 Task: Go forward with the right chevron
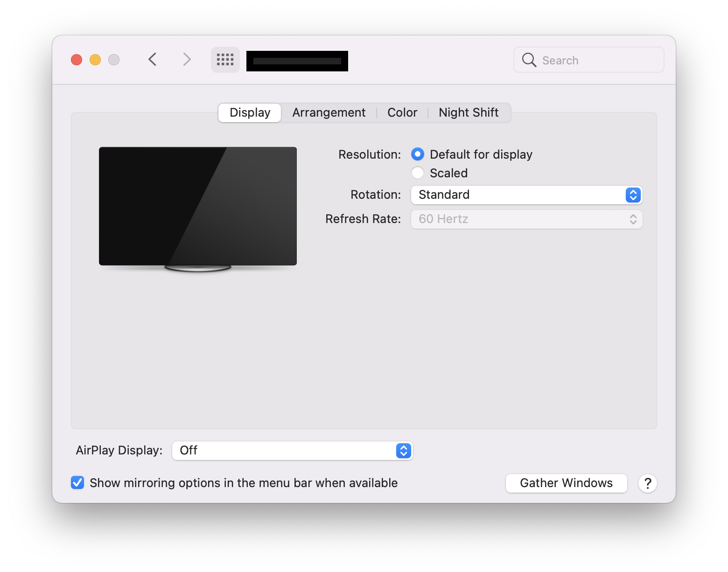(187, 60)
